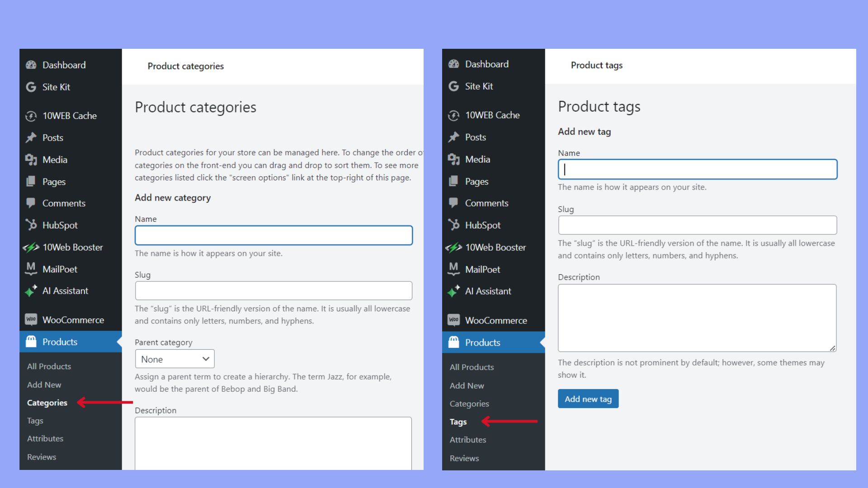Click the 10Web Booster lightning icon

[30, 247]
